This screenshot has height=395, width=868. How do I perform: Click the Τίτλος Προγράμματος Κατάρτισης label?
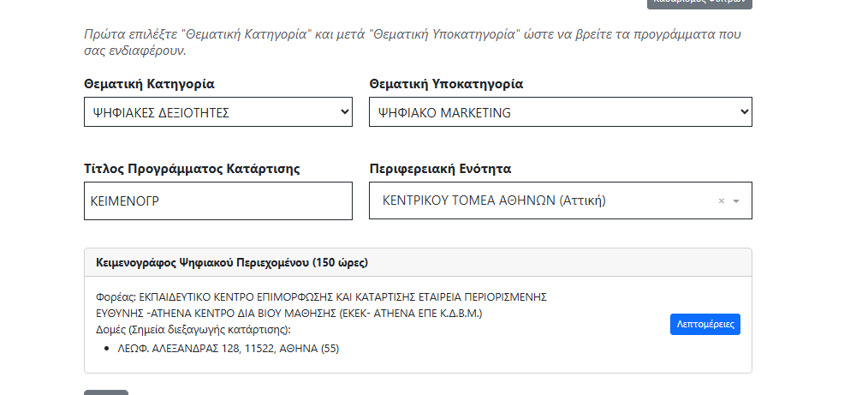tap(192, 168)
